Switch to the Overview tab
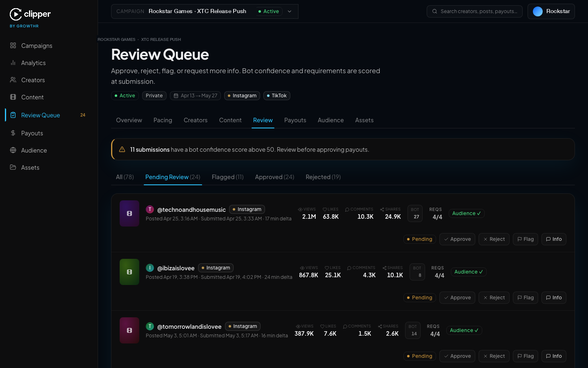Viewport: 588px width, 368px height. pyautogui.click(x=129, y=120)
